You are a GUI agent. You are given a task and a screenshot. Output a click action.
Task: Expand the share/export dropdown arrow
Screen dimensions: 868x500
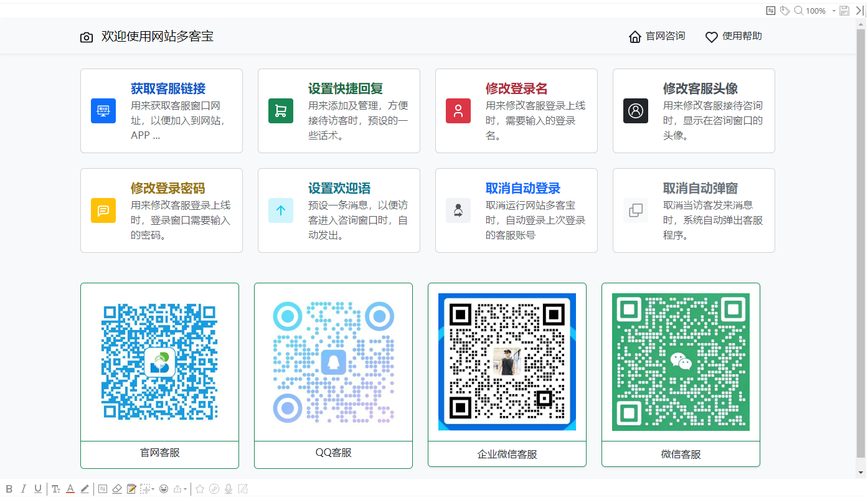[185, 489]
